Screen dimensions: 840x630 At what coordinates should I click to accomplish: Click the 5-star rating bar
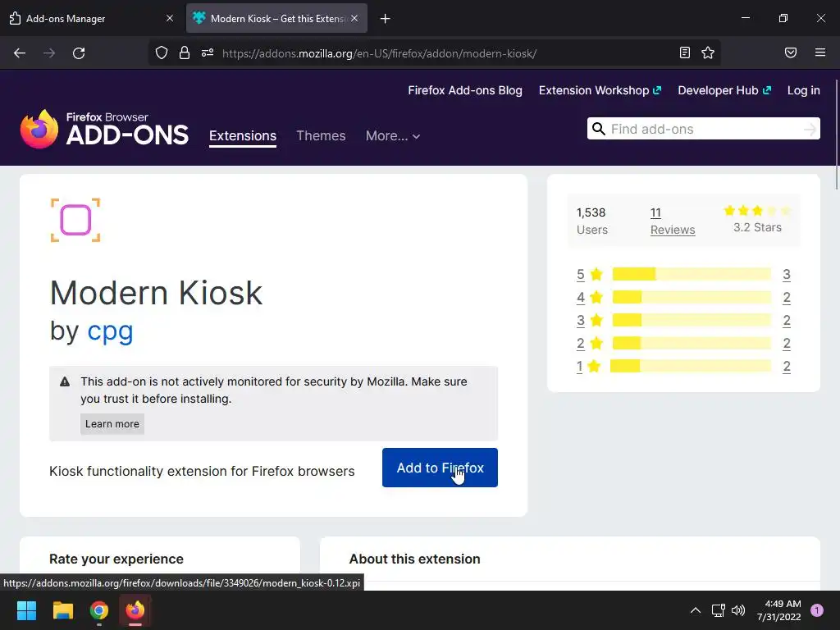(692, 274)
